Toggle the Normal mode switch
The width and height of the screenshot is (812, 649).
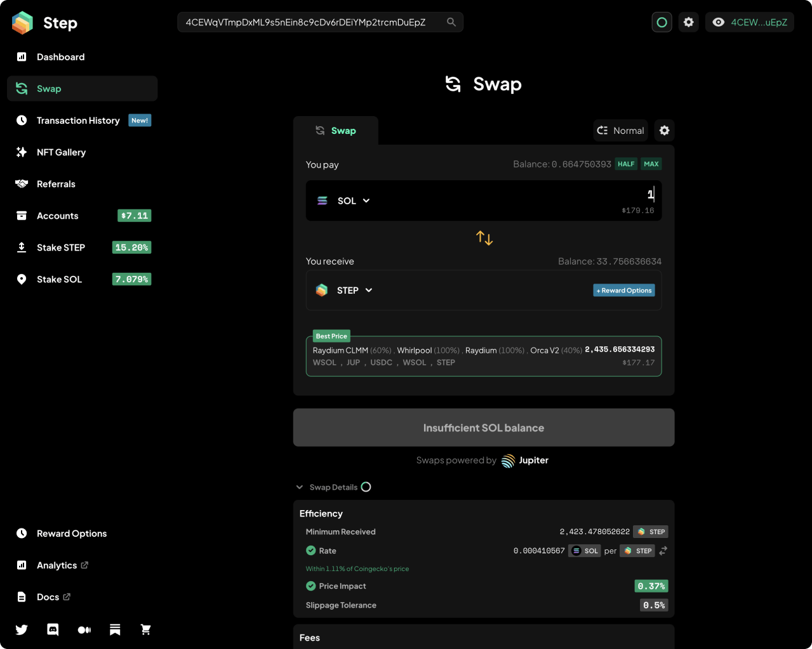pyautogui.click(x=621, y=130)
